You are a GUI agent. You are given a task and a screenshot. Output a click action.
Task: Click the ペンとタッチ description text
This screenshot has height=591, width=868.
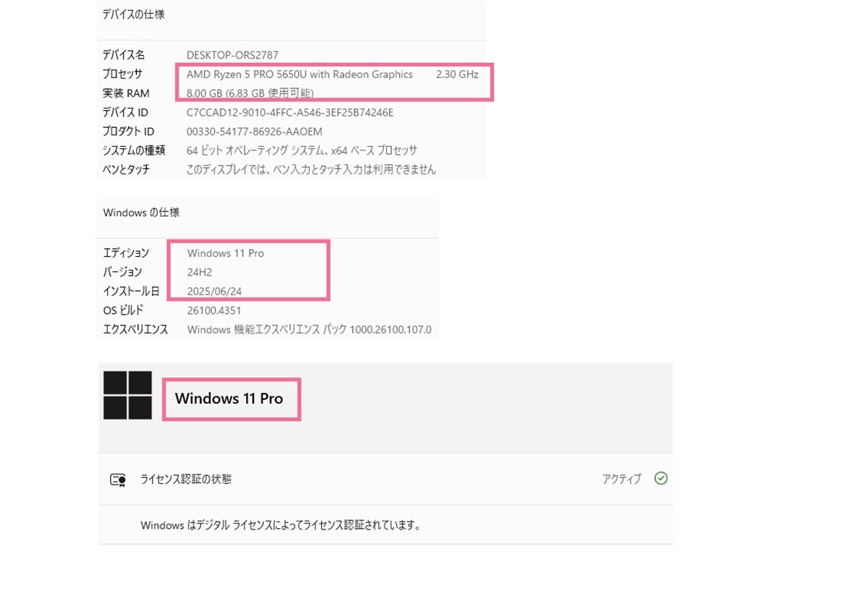tap(311, 169)
